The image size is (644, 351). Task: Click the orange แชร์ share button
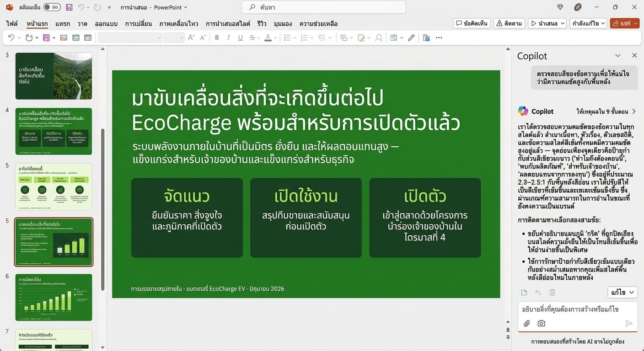pyautogui.click(x=624, y=23)
